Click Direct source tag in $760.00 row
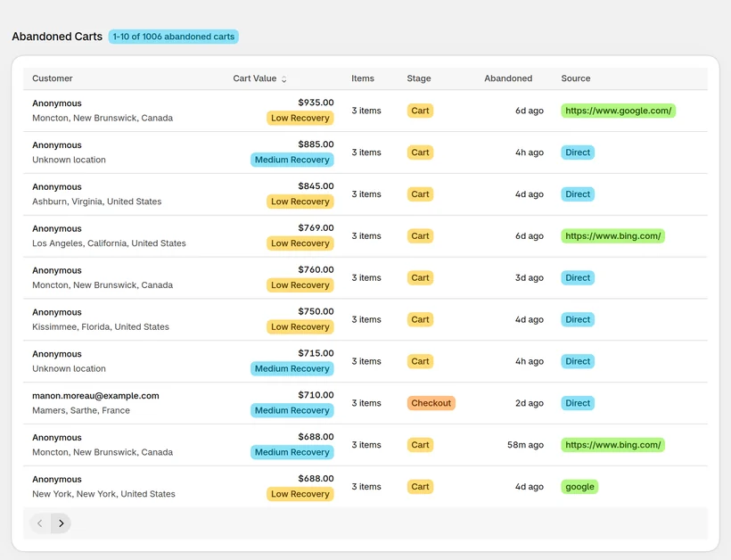The height and width of the screenshot is (560, 731). pos(578,277)
